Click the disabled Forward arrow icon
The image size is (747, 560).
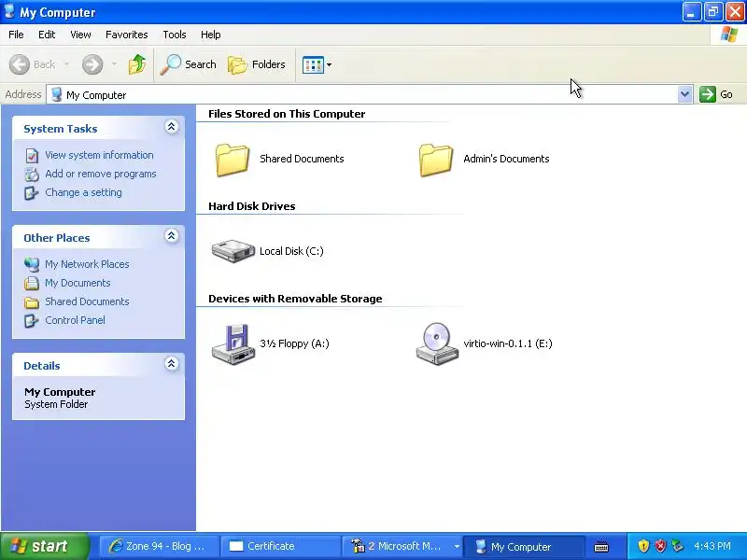92,64
